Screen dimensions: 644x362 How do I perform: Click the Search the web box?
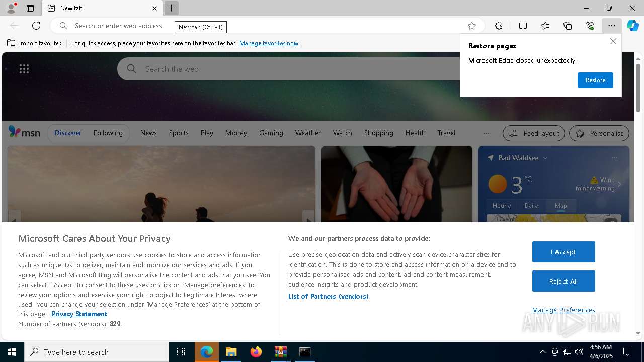pyautogui.click(x=288, y=69)
